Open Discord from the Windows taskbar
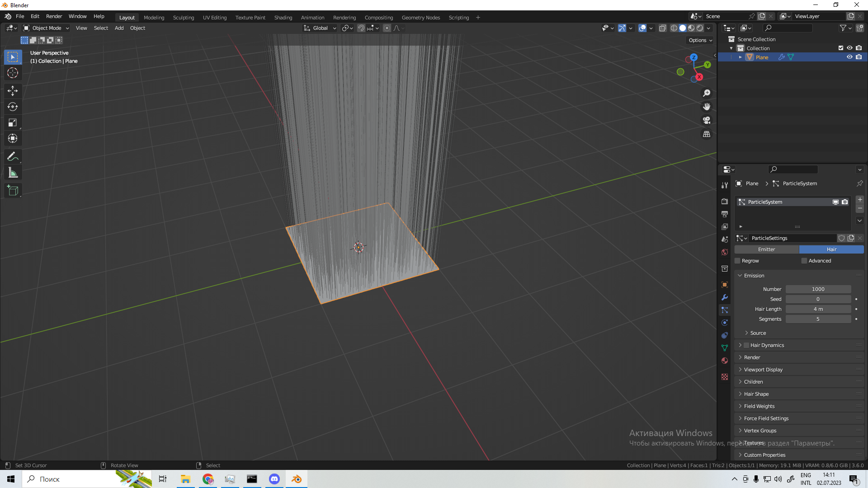 [274, 479]
